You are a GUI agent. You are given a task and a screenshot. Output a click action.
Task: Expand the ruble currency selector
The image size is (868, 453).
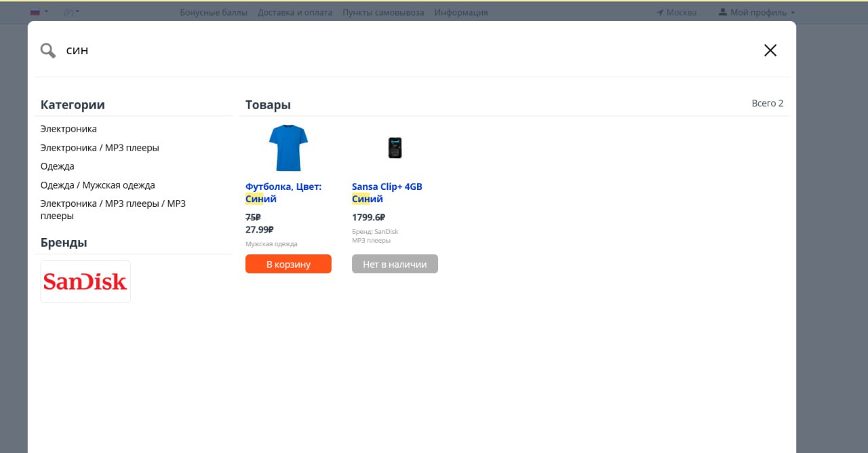tap(71, 12)
